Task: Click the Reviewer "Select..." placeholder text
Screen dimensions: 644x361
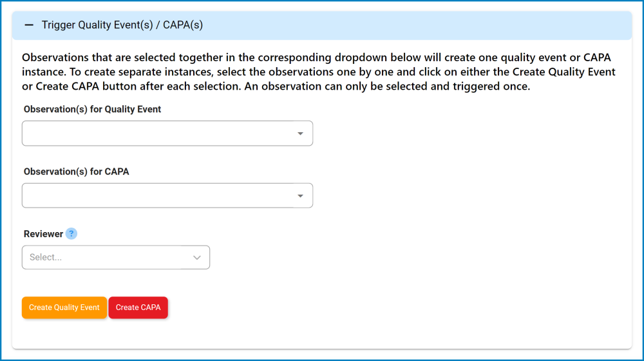Action: pos(46,257)
